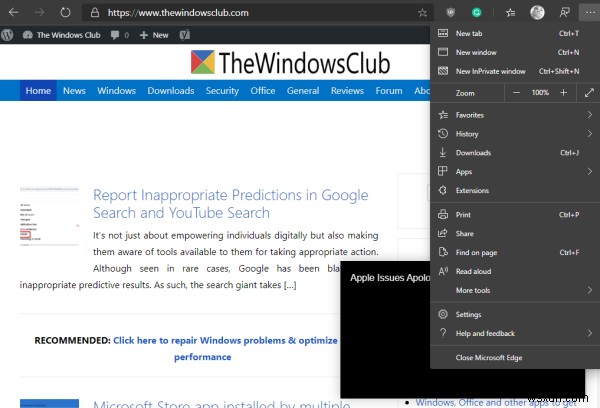Expand Help and feedback submenu
The image size is (600, 408).
click(515, 333)
